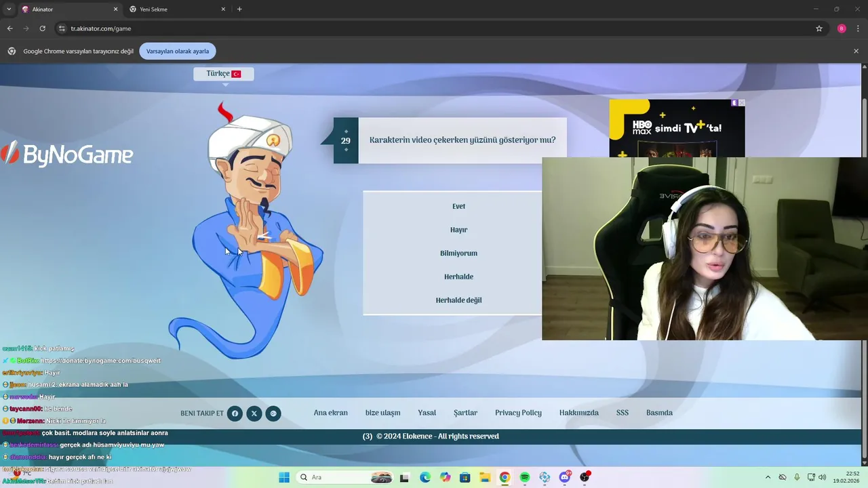The image size is (868, 488).
Task: Open the network display tray icon
Action: (x=811, y=477)
